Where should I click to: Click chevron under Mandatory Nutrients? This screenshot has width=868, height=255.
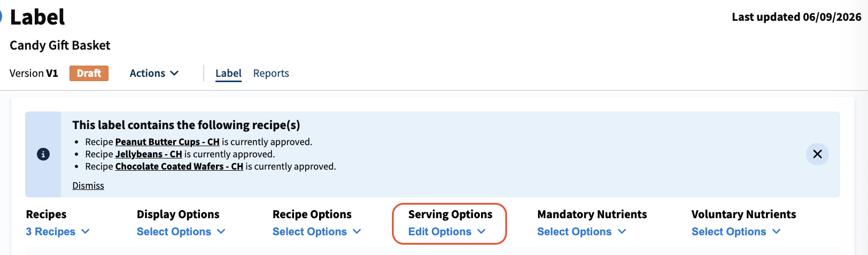tap(622, 232)
